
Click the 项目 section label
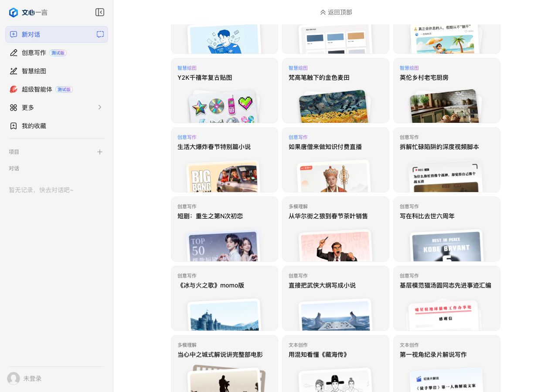point(14,152)
